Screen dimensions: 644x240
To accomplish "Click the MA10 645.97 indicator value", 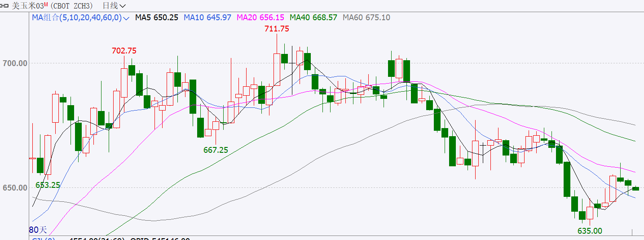I will [207, 18].
